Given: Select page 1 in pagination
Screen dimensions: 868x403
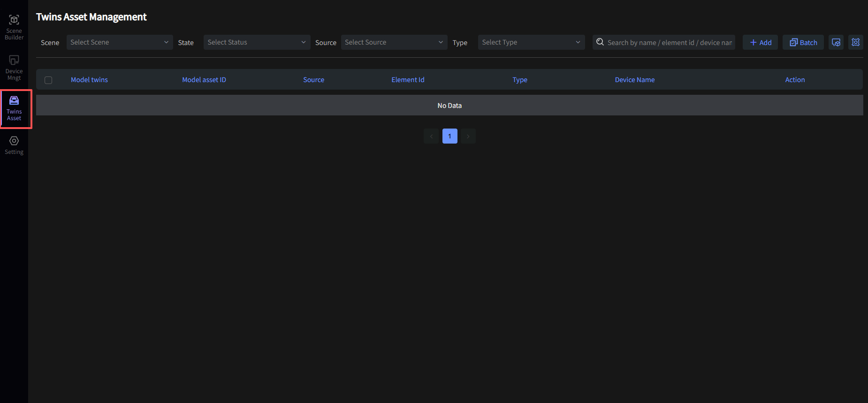Looking at the screenshot, I should [x=449, y=136].
